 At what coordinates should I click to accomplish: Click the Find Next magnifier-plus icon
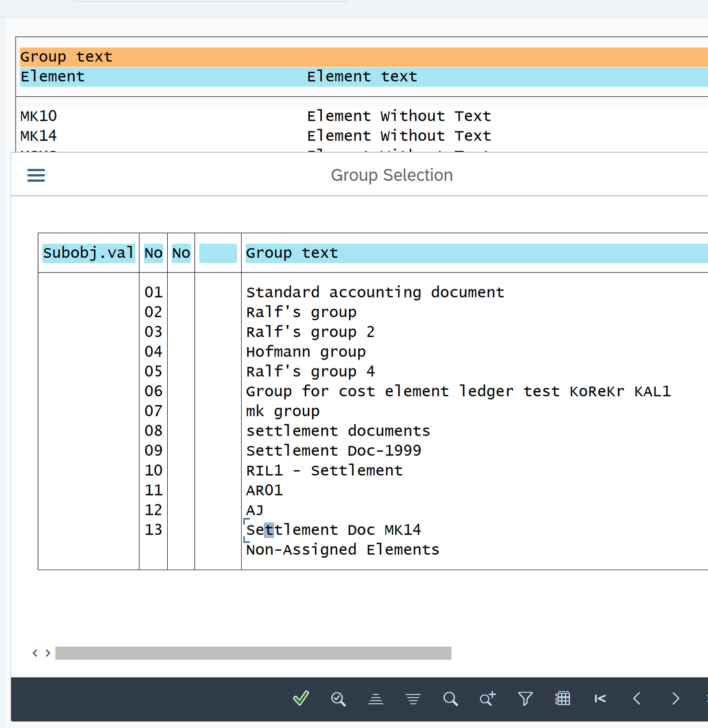pos(488,699)
